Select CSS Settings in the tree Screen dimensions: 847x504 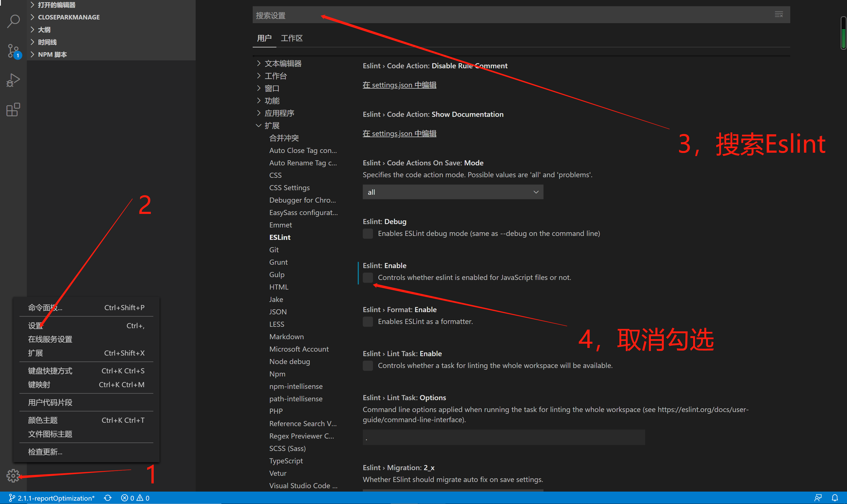point(289,188)
